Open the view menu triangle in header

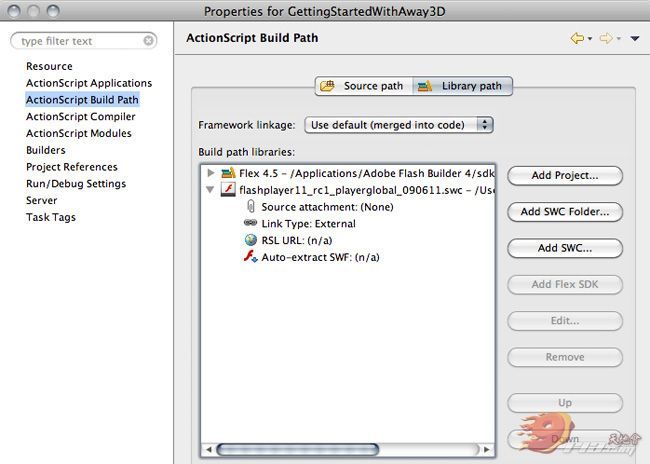tap(635, 39)
